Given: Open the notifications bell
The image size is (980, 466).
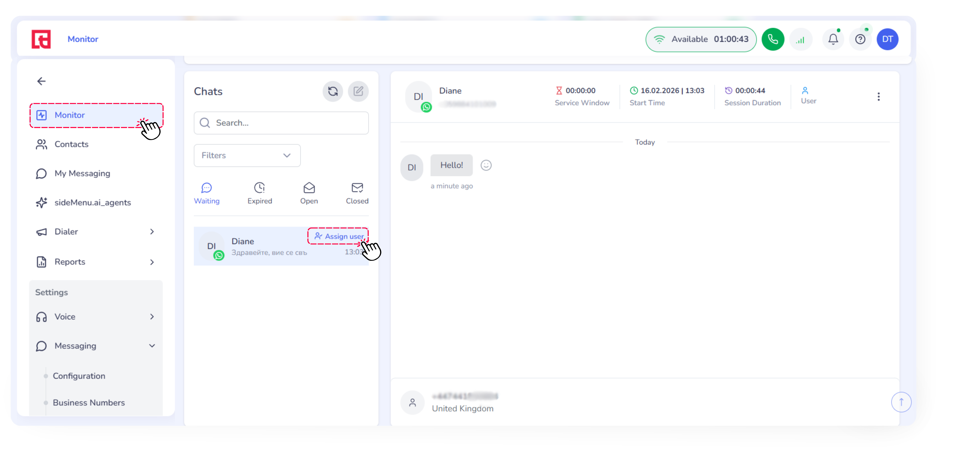Looking at the screenshot, I should [x=833, y=39].
